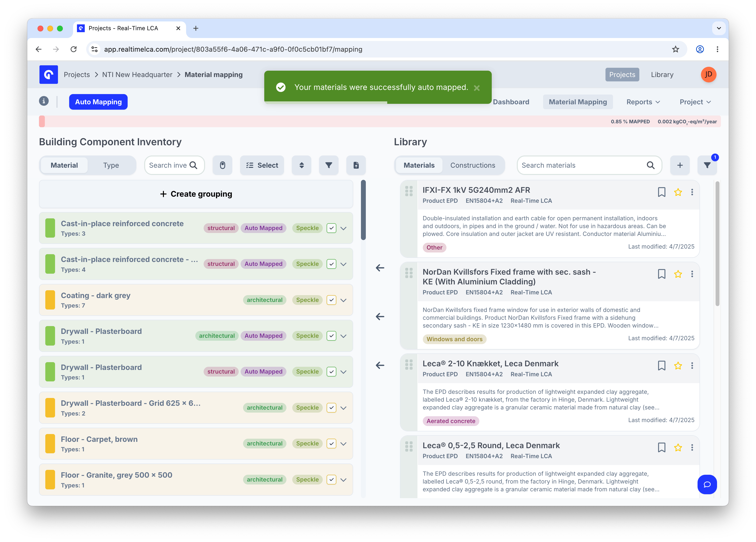Toggle checkbox for Floor - Granite, grey 500 × 500
The height and width of the screenshot is (542, 756).
(331, 480)
